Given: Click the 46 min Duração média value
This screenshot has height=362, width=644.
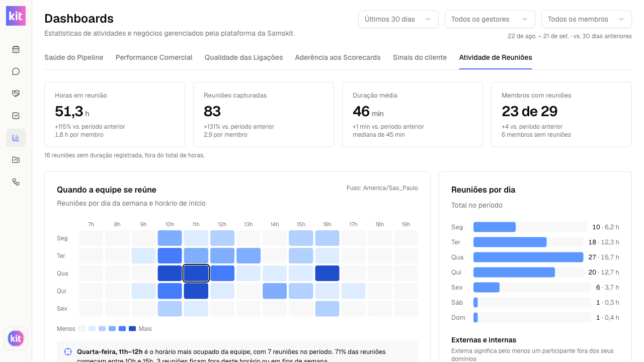Looking at the screenshot, I should tap(368, 111).
